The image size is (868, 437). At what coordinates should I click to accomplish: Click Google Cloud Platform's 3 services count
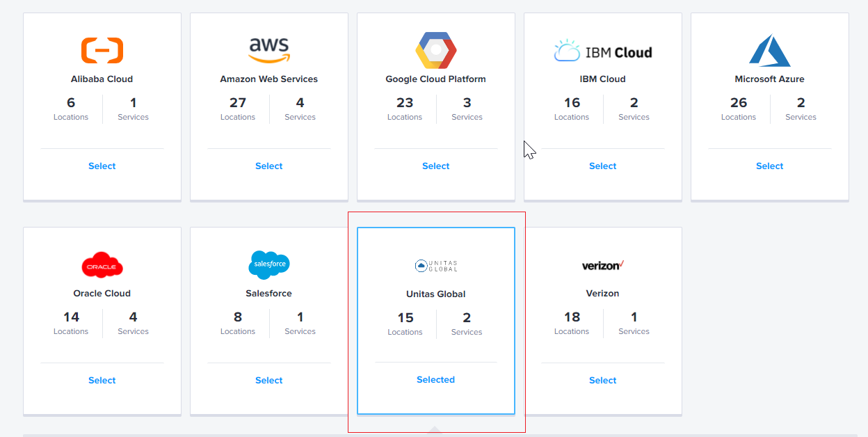467,103
